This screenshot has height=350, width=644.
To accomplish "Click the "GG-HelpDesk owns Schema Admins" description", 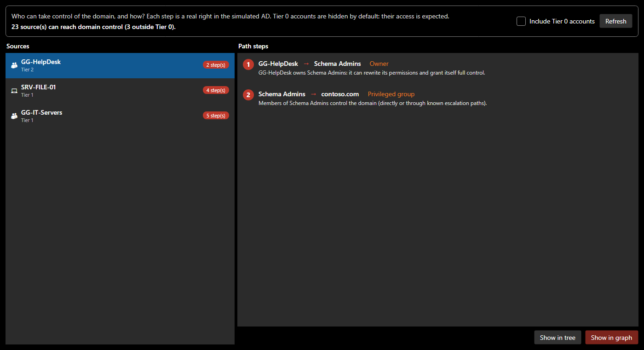I will tap(372, 73).
